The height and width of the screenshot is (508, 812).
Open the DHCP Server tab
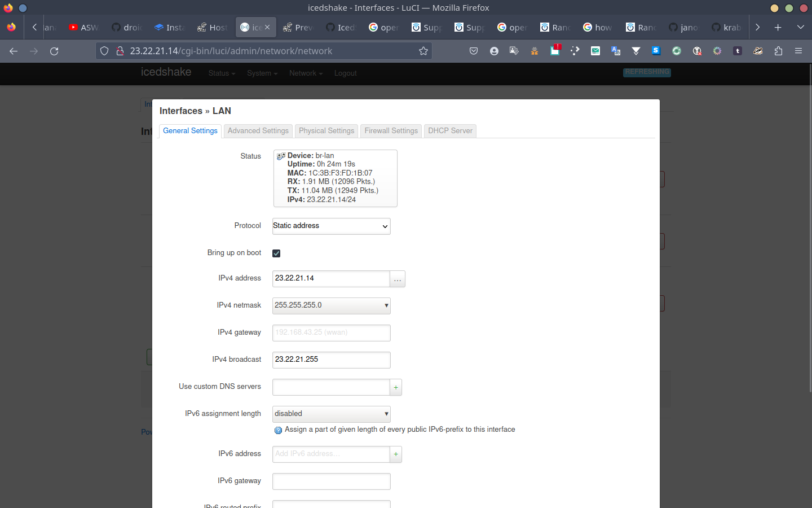pos(450,131)
